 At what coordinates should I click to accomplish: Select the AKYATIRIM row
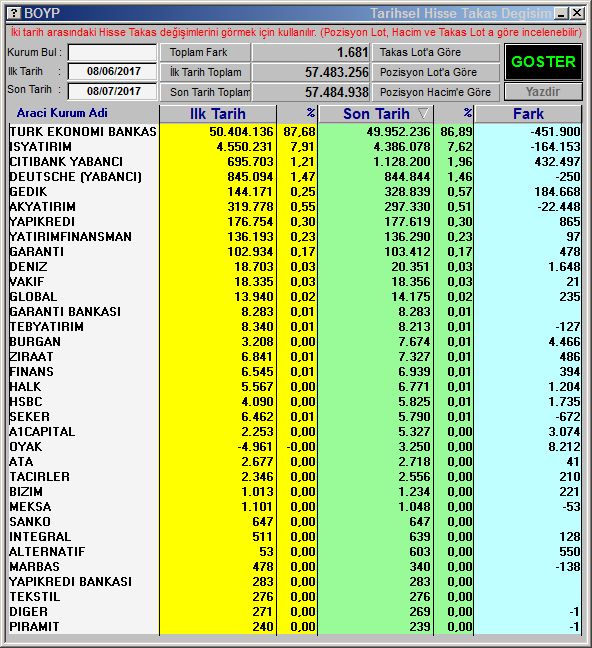295,207
